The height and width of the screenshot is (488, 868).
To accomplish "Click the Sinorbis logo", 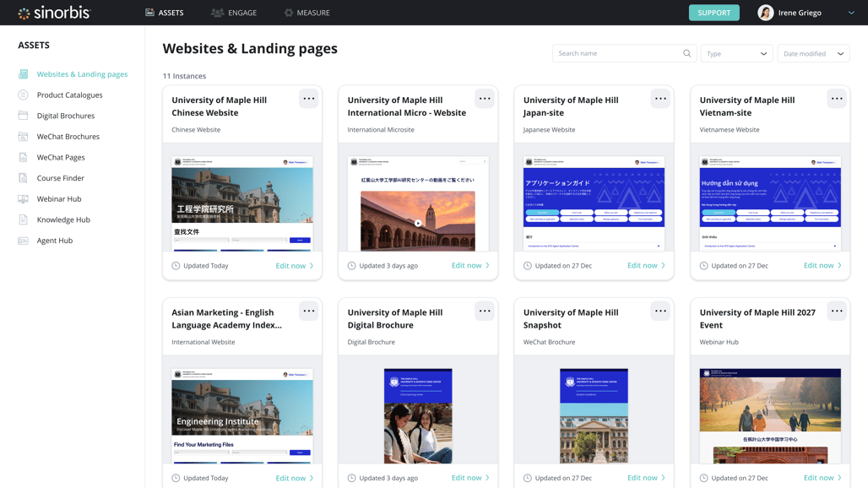I will pyautogui.click(x=54, y=13).
